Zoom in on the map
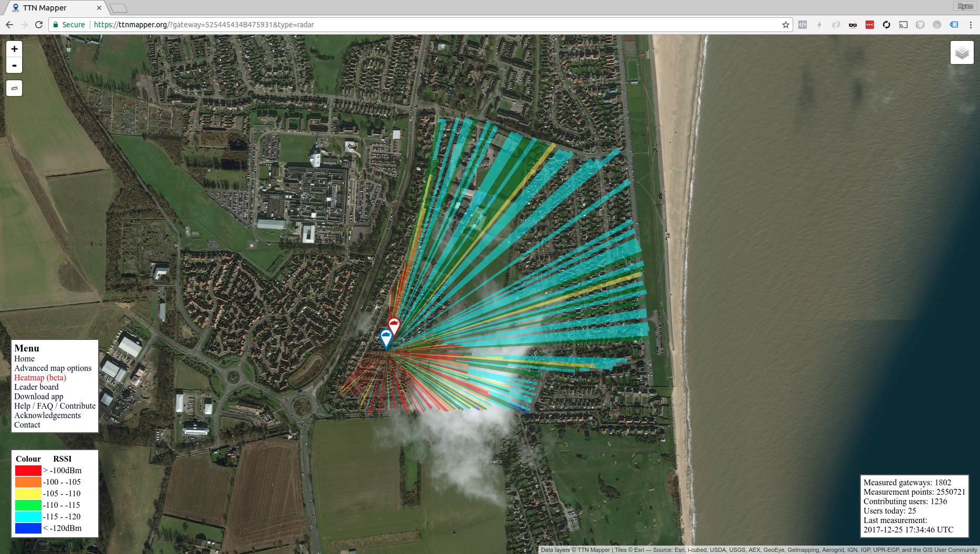This screenshot has height=554, width=980. coord(14,49)
